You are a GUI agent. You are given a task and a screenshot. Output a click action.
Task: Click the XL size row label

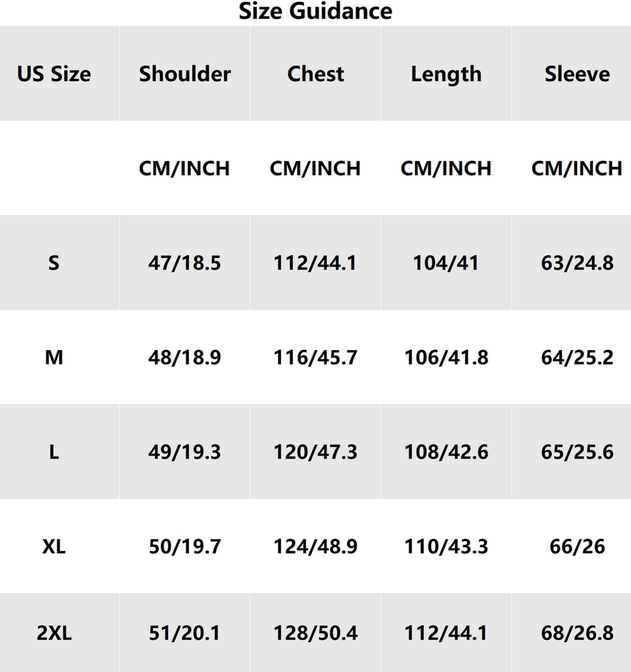tap(54, 547)
